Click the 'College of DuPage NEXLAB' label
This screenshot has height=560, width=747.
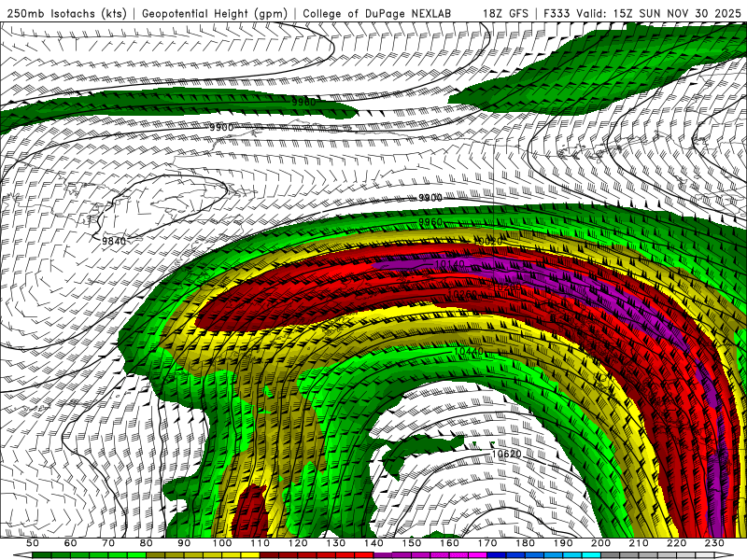click(377, 13)
